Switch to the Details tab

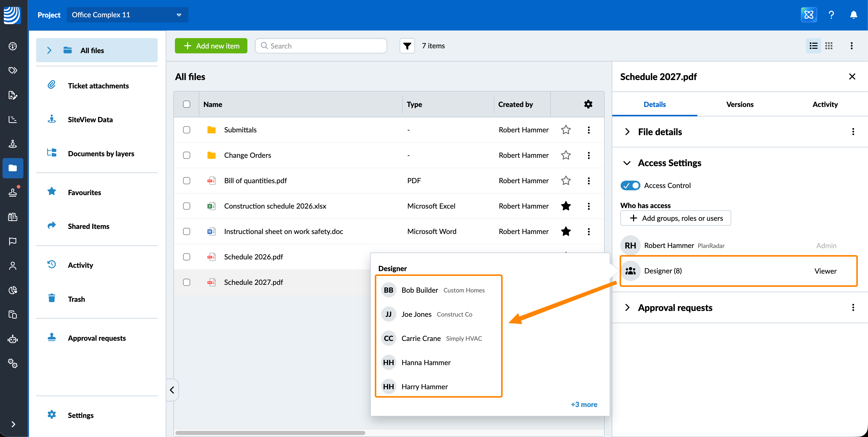click(x=655, y=104)
